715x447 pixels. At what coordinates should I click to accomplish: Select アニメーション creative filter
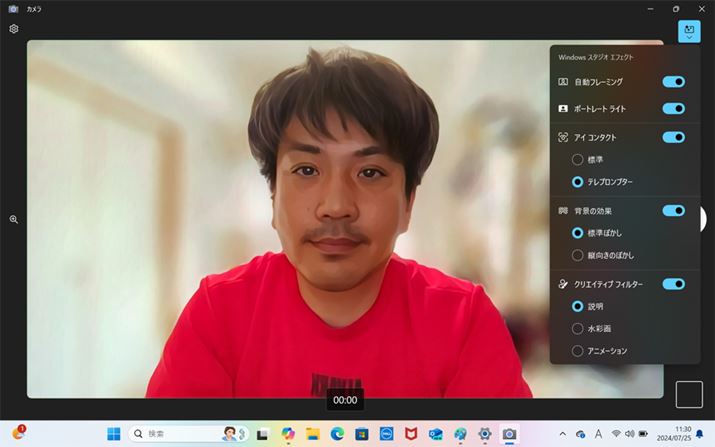(578, 351)
